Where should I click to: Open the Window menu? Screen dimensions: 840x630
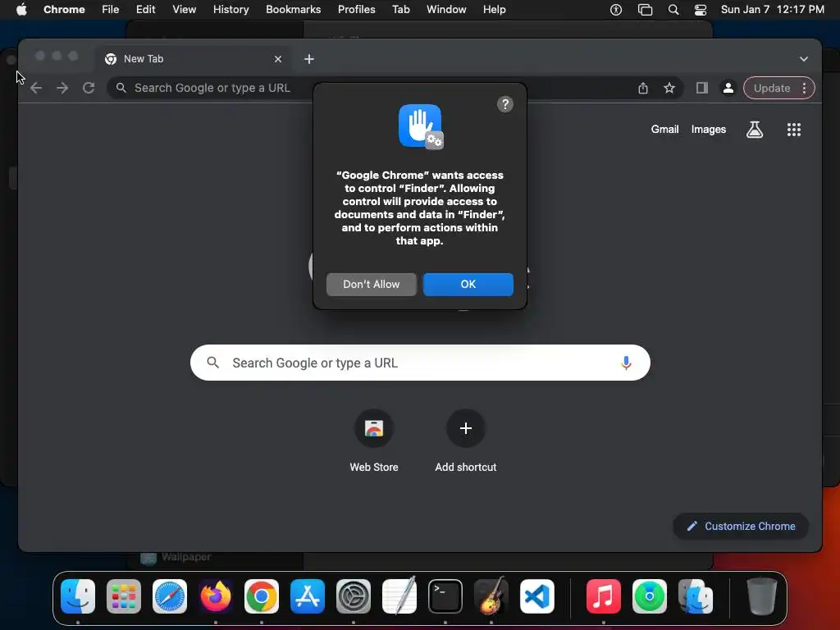pos(446,9)
